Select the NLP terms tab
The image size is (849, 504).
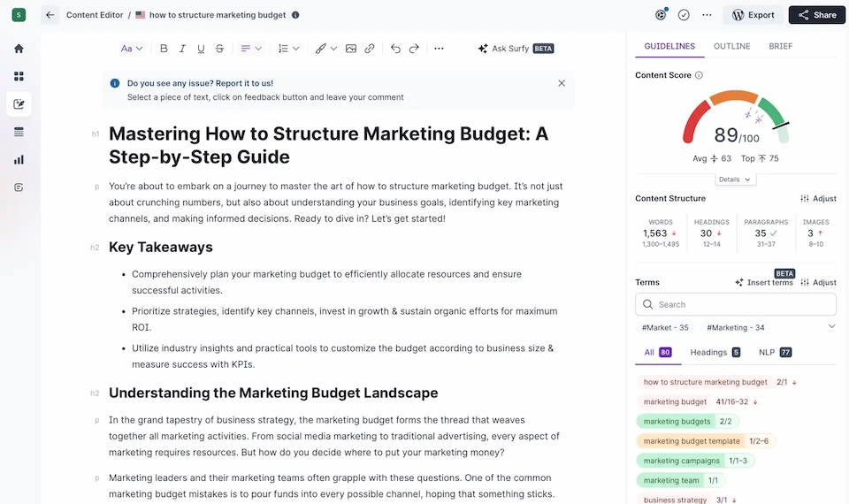tap(775, 353)
